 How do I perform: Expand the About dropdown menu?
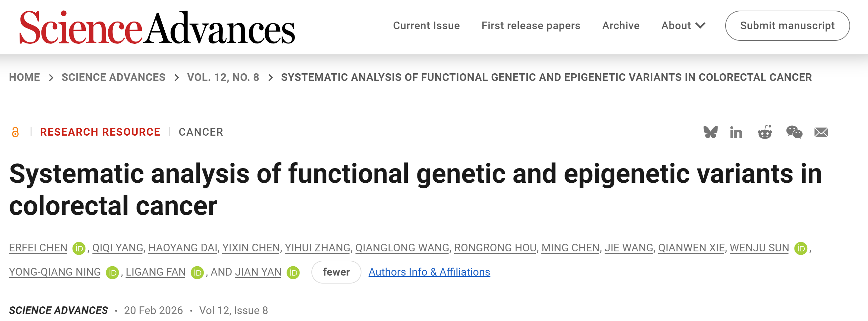pos(683,26)
